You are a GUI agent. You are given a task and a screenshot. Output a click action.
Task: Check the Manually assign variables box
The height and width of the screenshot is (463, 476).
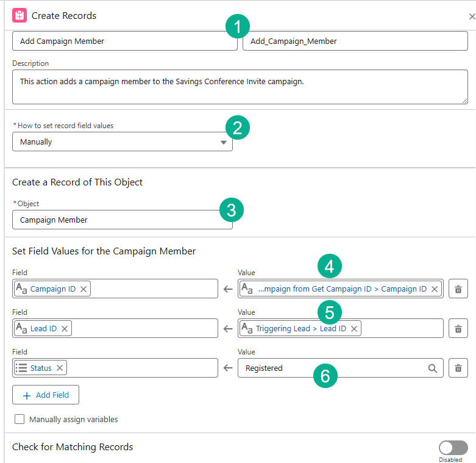click(20, 420)
